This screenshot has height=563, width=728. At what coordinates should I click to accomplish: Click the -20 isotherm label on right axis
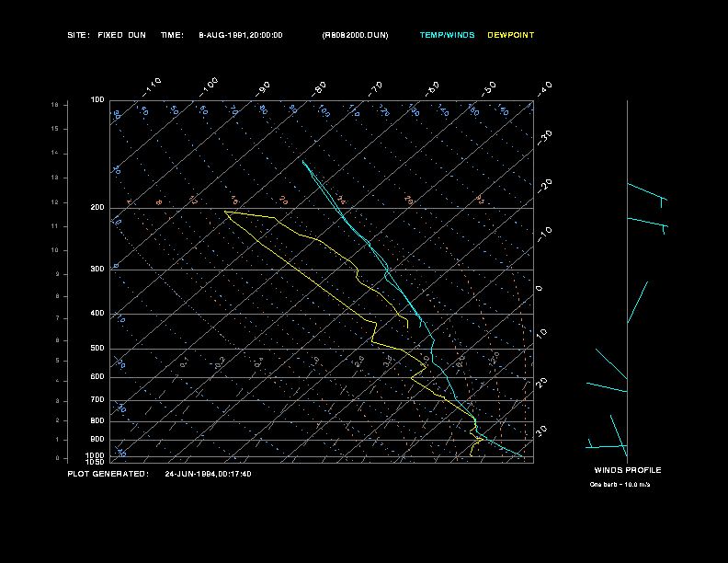click(544, 186)
